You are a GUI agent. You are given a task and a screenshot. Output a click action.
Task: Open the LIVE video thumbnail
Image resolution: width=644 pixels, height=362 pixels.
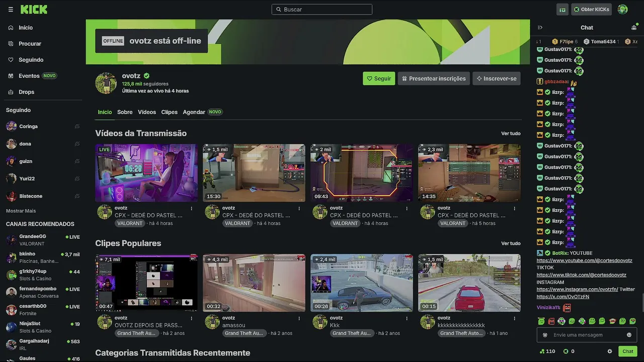tap(146, 173)
